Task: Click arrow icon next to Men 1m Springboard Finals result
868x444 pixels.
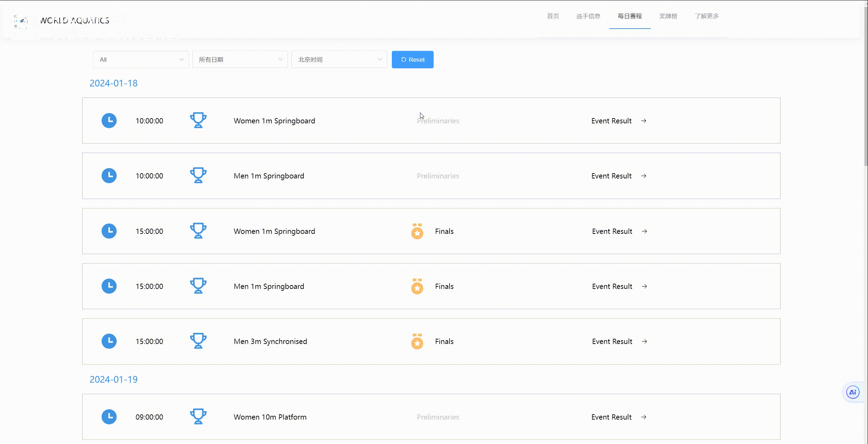Action: [x=644, y=286]
